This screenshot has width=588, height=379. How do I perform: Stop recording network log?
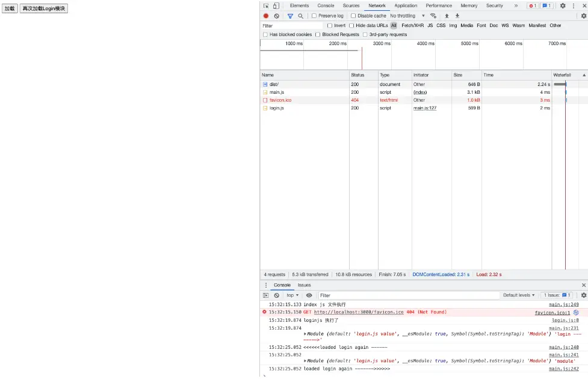click(x=266, y=16)
